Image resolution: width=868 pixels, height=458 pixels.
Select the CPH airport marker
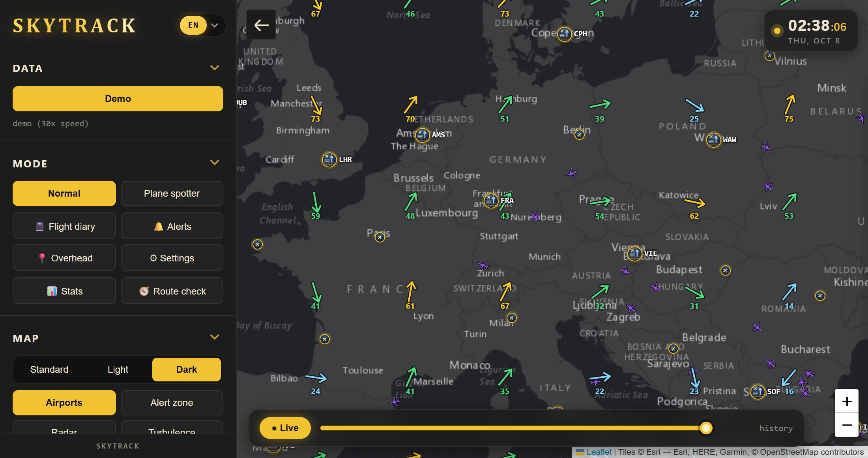coord(564,34)
